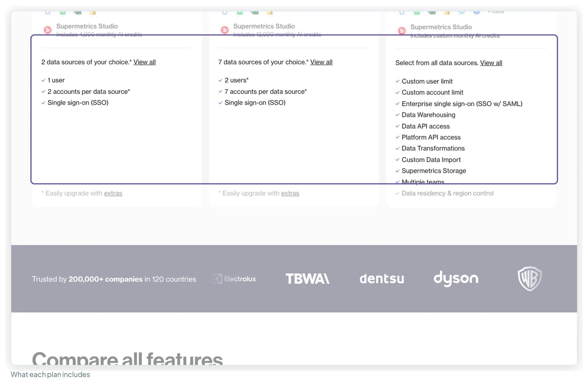588x385 pixels.
Task: Click 'Custom user limit' feature
Action: click(x=427, y=81)
